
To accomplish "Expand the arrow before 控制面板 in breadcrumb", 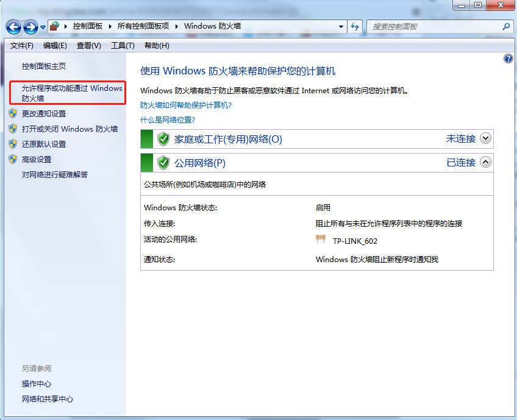I will tap(66, 26).
